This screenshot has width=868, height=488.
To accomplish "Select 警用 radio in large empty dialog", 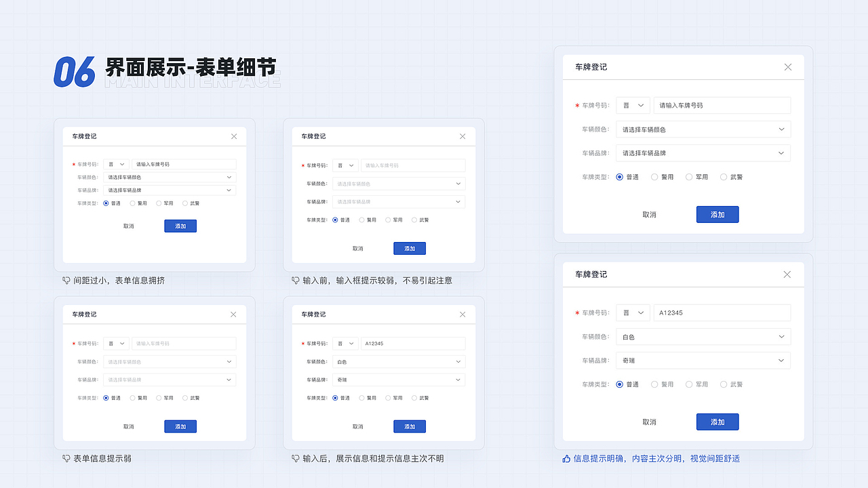I will [x=654, y=177].
